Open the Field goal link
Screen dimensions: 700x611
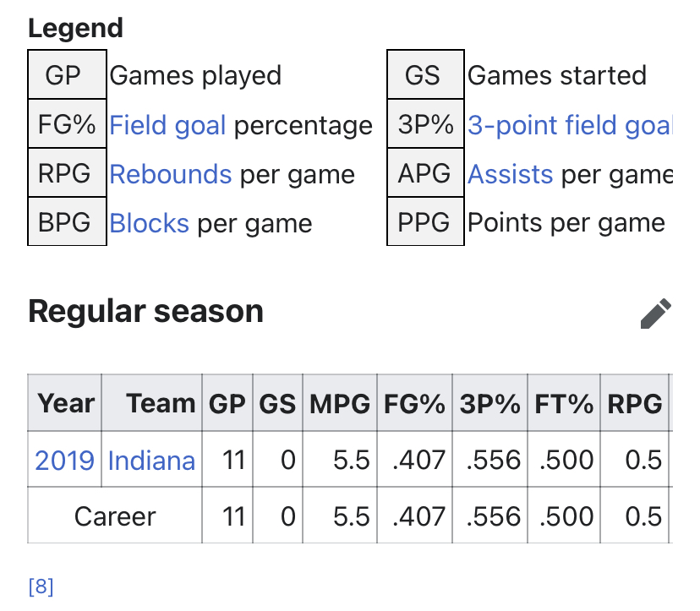pyautogui.click(x=167, y=125)
